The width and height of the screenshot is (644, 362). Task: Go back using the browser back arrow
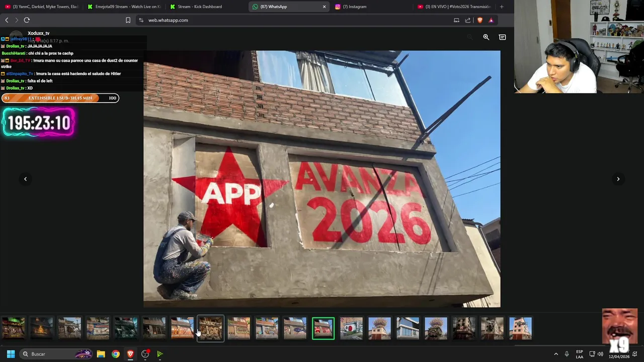click(7, 20)
